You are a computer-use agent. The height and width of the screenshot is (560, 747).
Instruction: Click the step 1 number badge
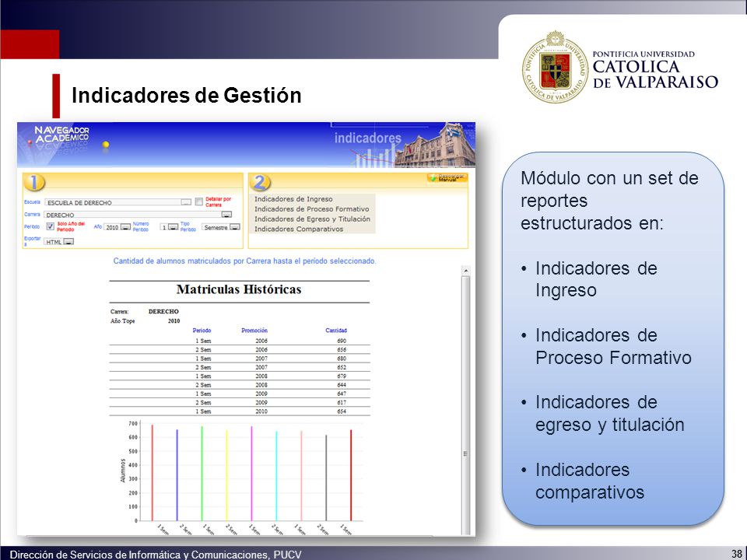pos(34,182)
